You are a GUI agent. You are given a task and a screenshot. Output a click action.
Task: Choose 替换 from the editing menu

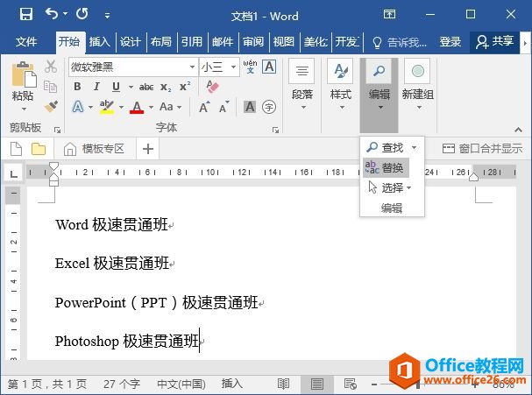(387, 167)
